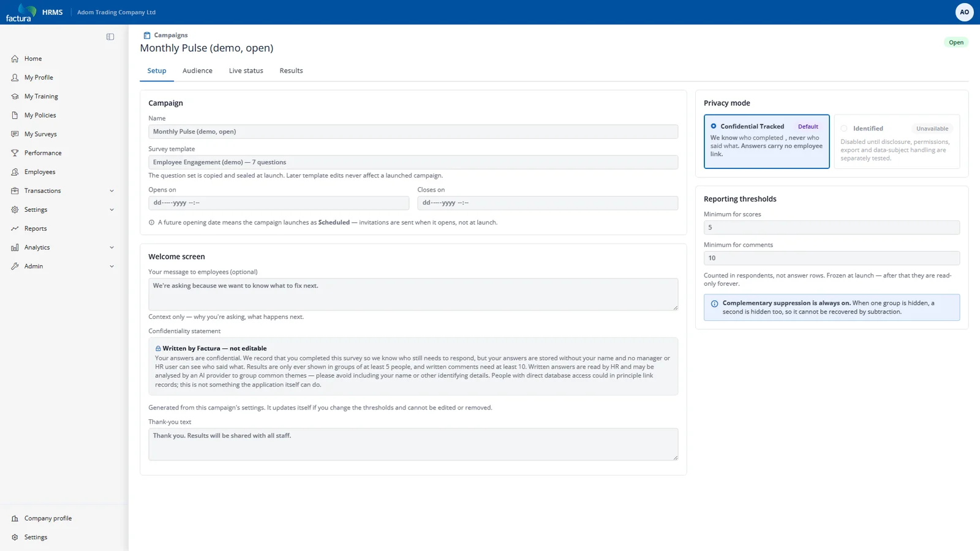Click the Campaigns clipboard breadcrumb icon

(x=147, y=36)
